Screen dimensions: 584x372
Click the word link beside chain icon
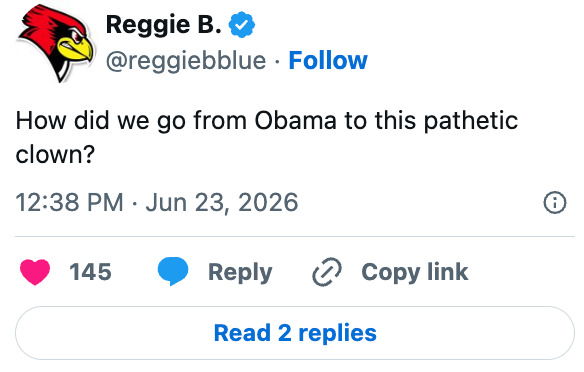[447, 271]
